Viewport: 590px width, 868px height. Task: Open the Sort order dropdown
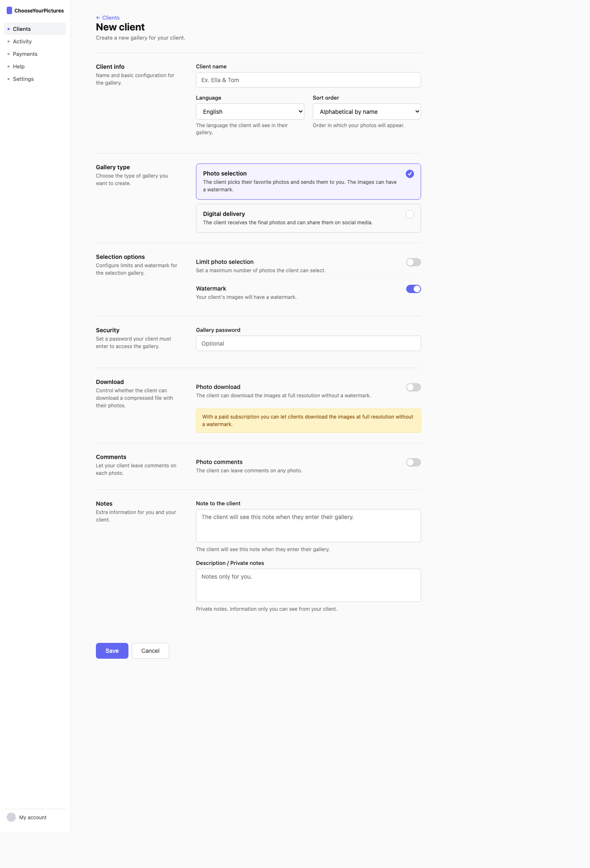coord(367,112)
